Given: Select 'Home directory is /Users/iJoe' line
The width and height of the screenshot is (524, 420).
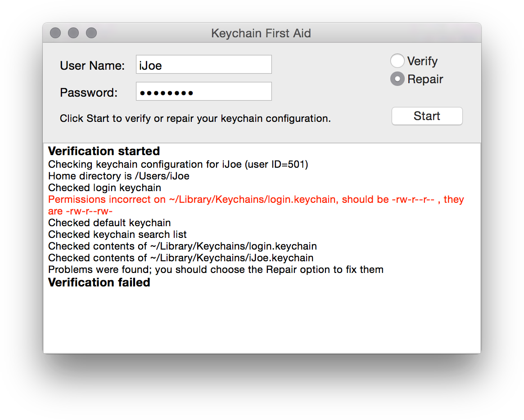Looking at the screenshot, I should coord(119,176).
